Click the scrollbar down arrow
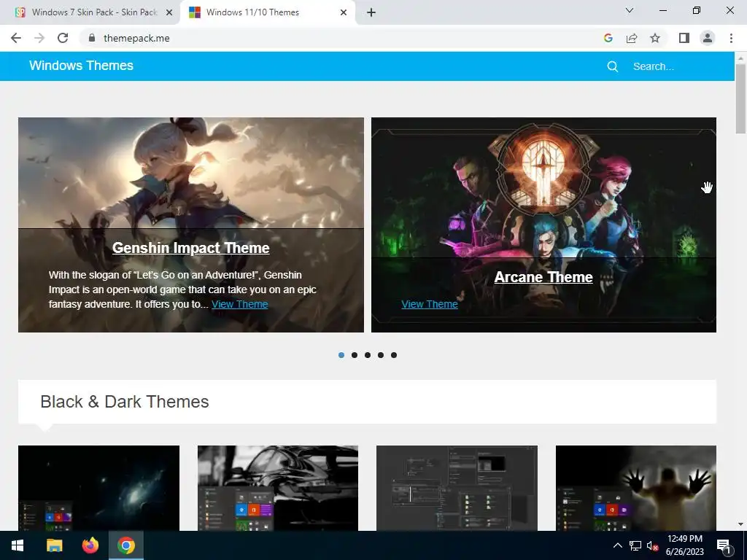Viewport: 747px width, 560px height. pos(740,525)
